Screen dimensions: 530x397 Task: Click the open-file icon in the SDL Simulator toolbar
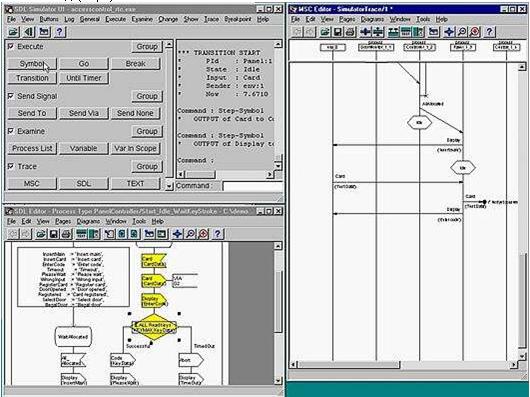14,32
